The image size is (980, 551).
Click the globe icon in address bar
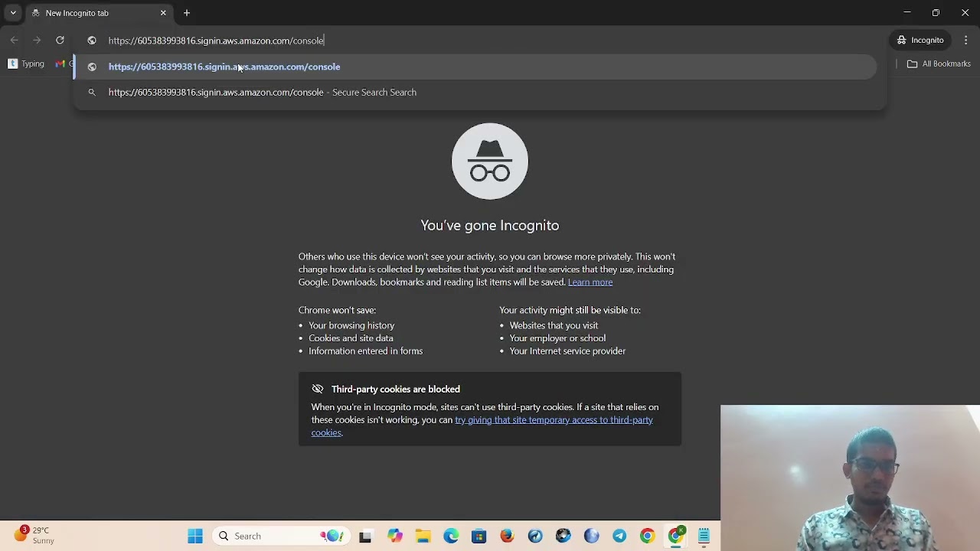click(x=92, y=41)
